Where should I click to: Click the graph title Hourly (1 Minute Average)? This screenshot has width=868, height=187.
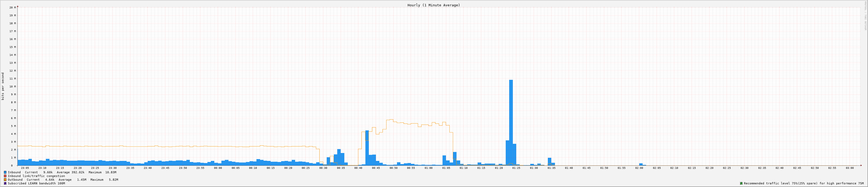point(433,5)
